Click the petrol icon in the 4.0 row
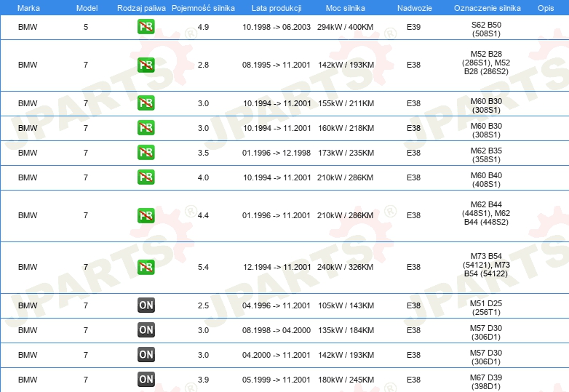This screenshot has width=569, height=392. 146,177
